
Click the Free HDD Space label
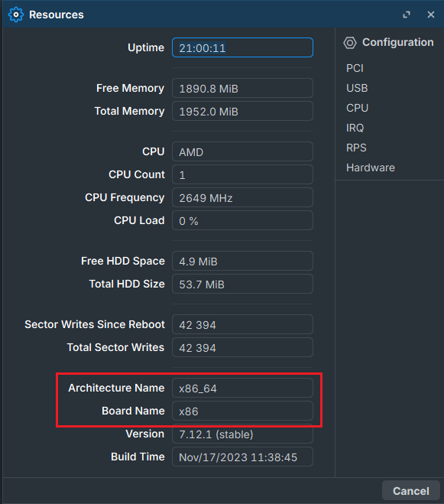(123, 261)
